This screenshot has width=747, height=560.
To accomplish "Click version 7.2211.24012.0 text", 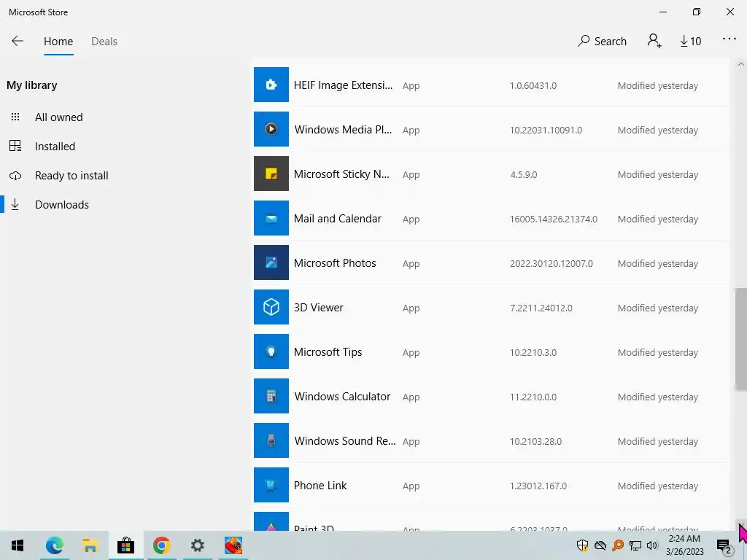I will [541, 308].
